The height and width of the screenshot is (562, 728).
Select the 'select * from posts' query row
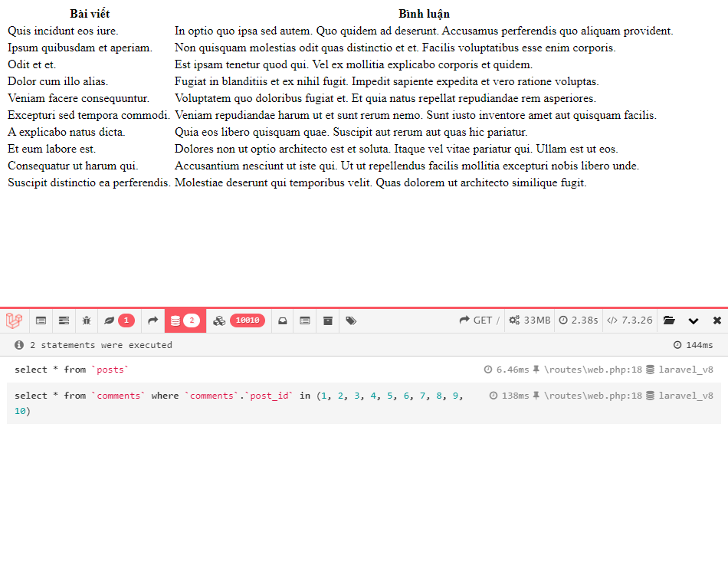point(364,370)
